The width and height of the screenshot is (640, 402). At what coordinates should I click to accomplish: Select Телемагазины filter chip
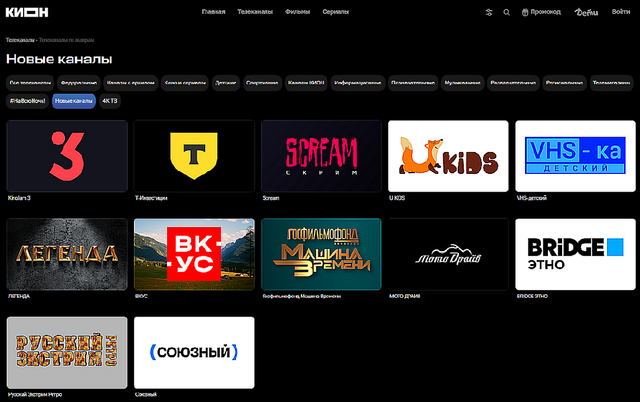(611, 83)
